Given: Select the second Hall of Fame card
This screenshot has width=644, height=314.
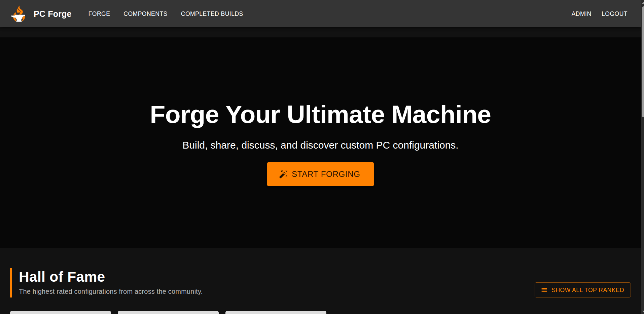Looking at the screenshot, I should [x=168, y=312].
